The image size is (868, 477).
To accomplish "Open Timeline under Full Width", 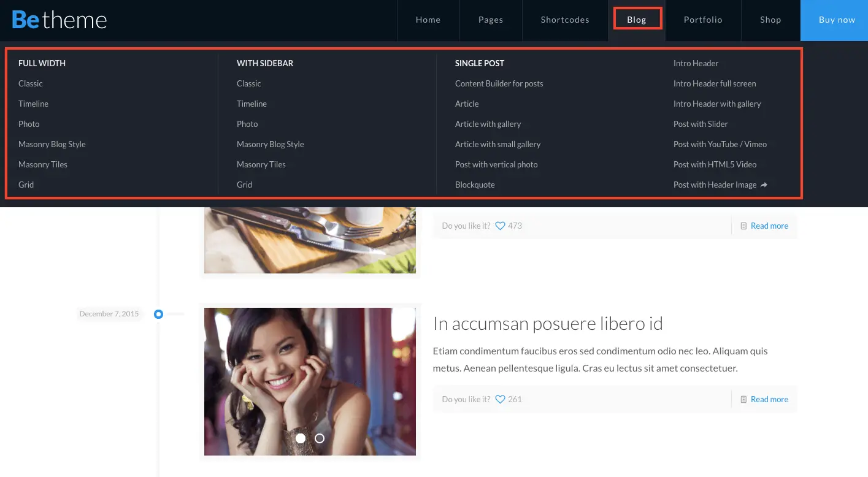I will click(33, 104).
